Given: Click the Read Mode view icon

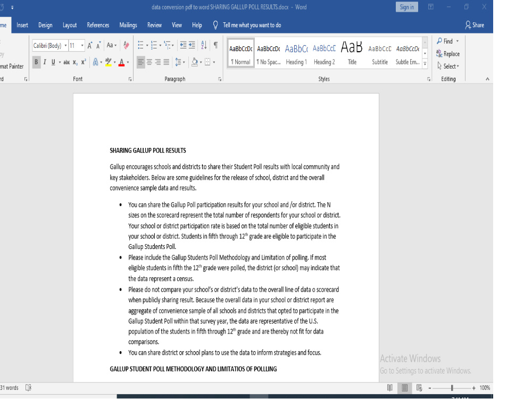Looking at the screenshot, I should pos(390,387).
